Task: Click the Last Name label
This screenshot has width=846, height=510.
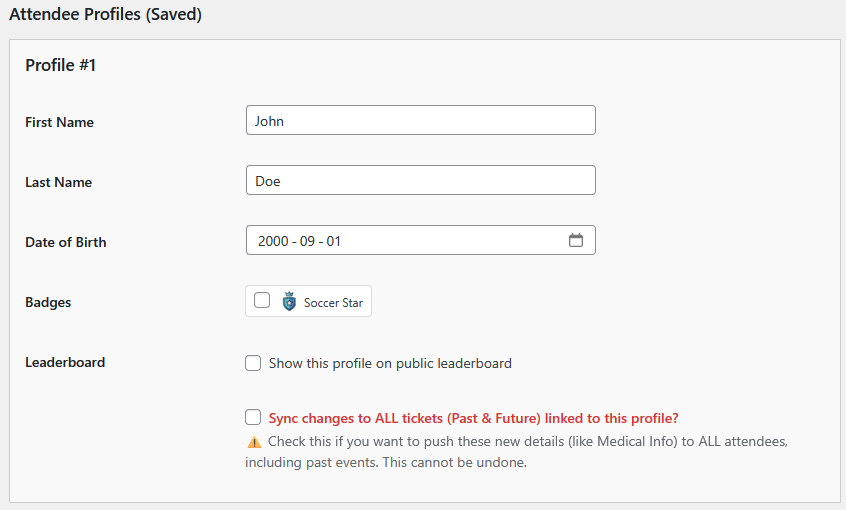Action: [58, 182]
